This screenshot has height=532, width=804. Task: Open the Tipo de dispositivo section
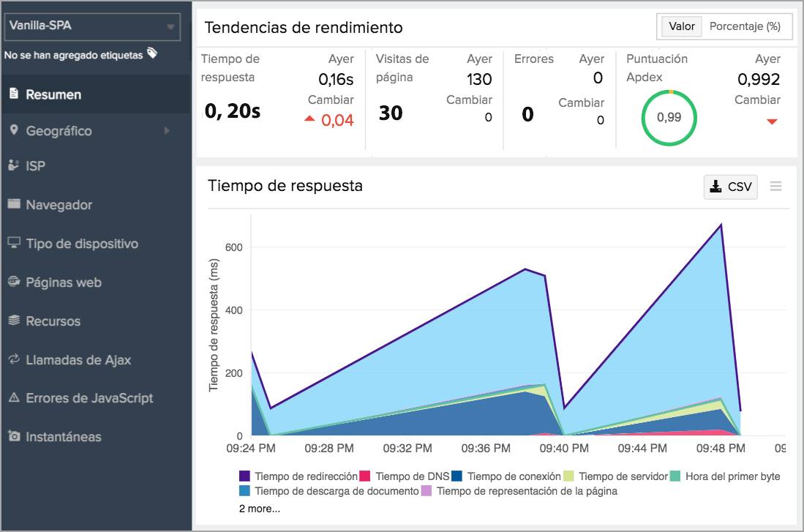pyautogui.click(x=96, y=243)
